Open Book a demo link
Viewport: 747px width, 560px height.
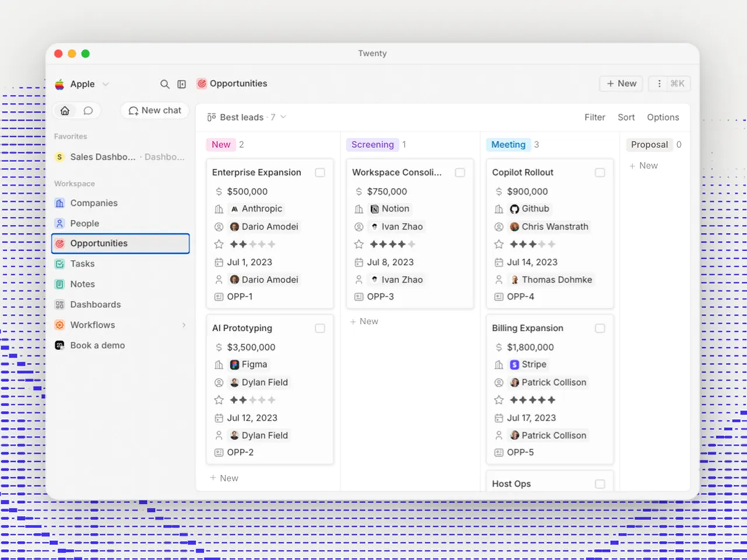click(121, 345)
